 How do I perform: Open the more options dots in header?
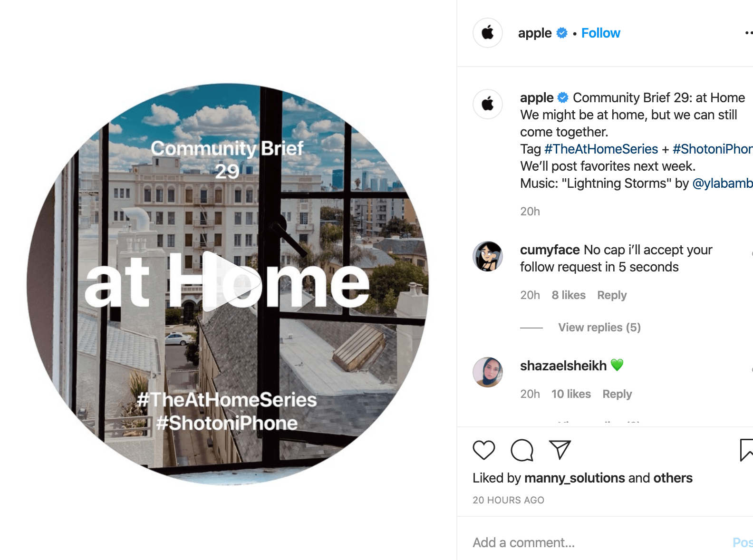(749, 33)
